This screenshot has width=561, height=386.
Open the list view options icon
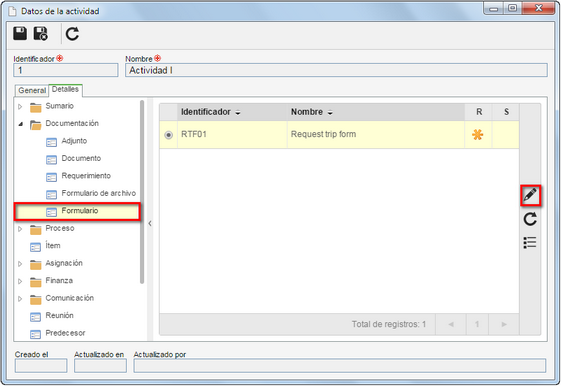pos(530,243)
